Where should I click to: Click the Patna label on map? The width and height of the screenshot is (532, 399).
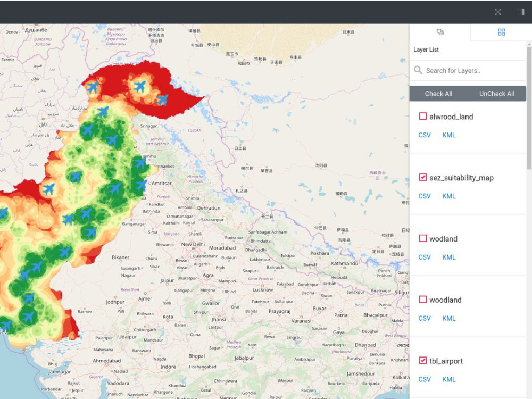(x=340, y=315)
